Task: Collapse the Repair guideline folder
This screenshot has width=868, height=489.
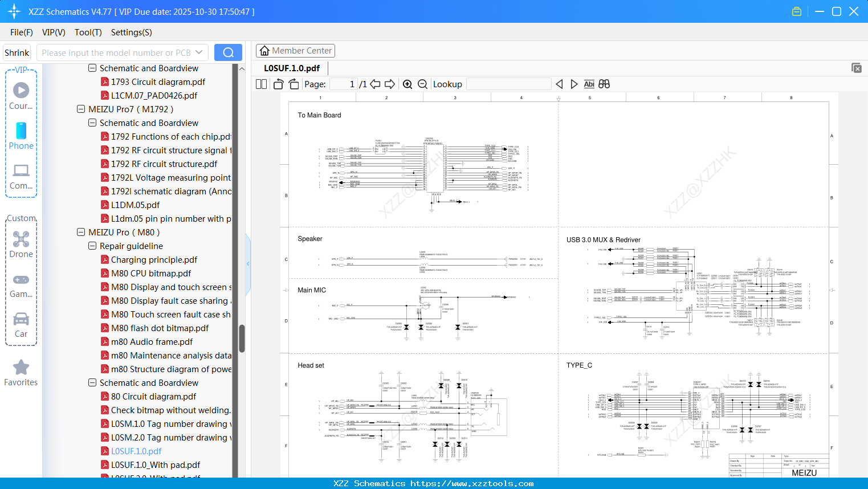Action: pyautogui.click(x=92, y=246)
